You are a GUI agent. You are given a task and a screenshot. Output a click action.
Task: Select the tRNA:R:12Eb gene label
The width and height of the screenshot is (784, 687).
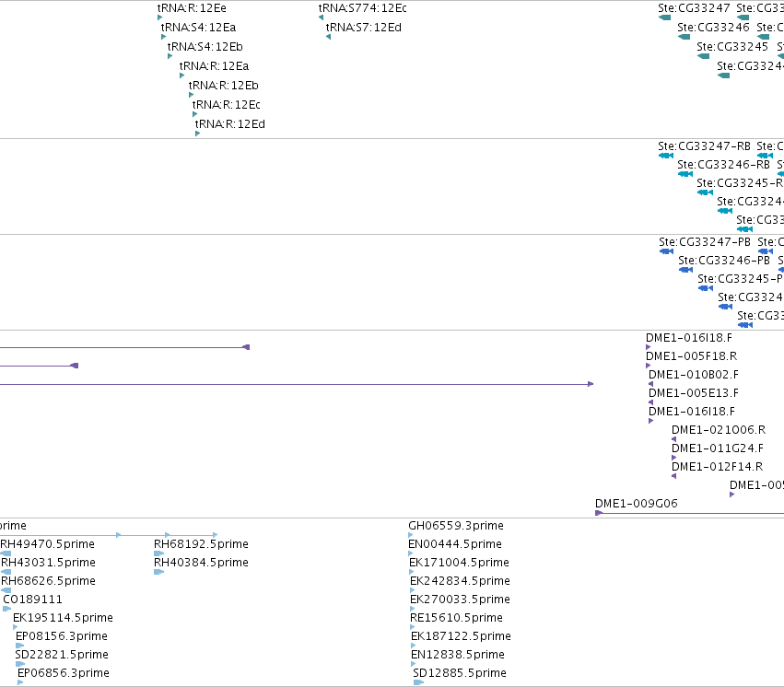point(224,86)
